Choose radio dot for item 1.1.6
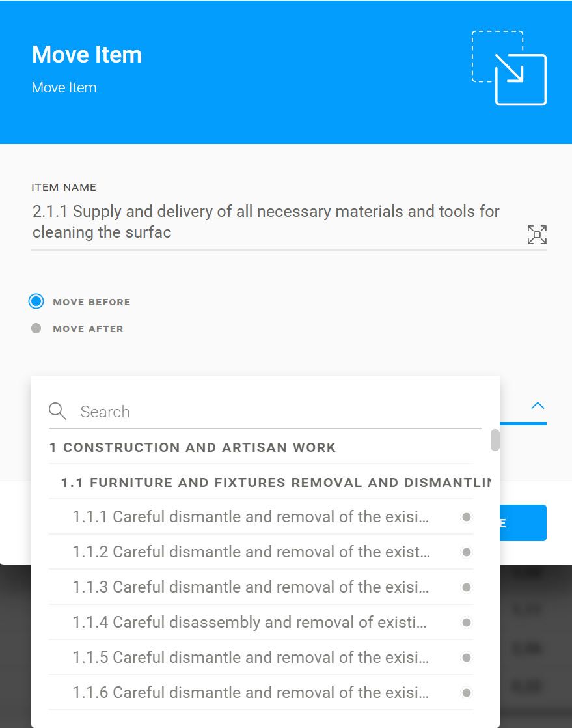Image resolution: width=572 pixels, height=728 pixels. tap(467, 693)
